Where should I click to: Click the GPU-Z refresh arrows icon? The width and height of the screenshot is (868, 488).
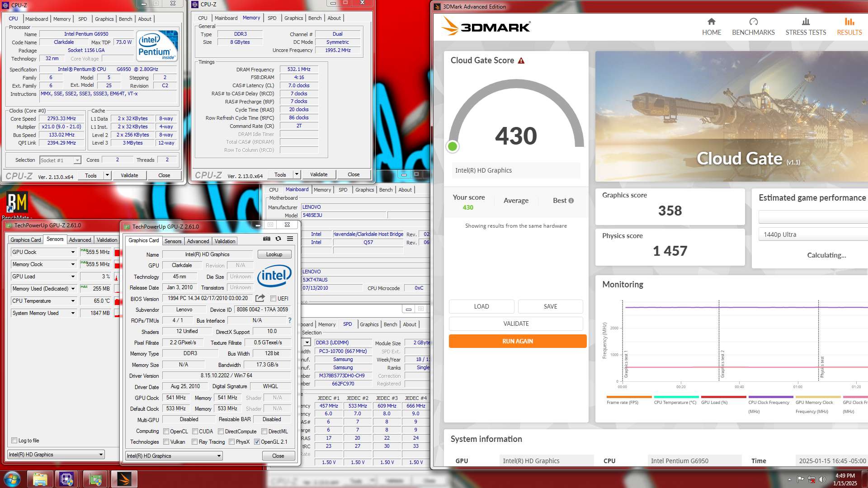point(278,239)
